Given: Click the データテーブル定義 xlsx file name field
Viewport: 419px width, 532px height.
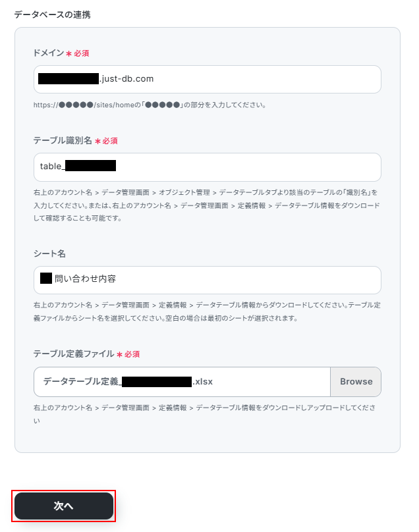Looking at the screenshot, I should coord(181,382).
